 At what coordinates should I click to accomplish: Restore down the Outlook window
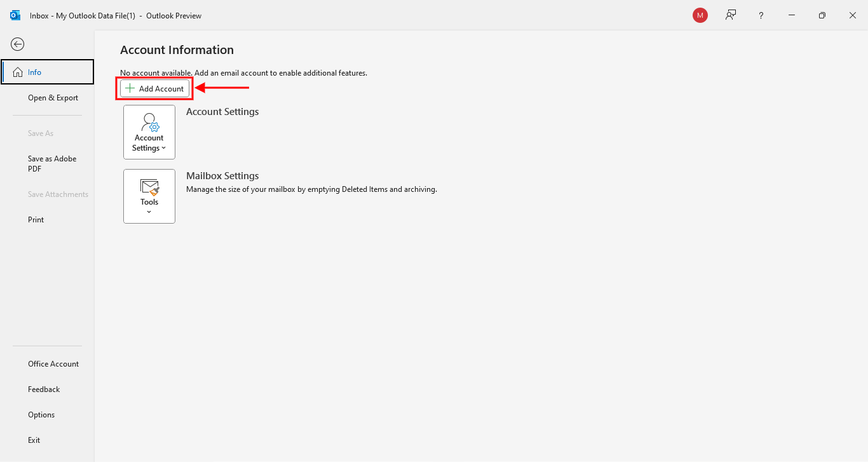tap(822, 15)
